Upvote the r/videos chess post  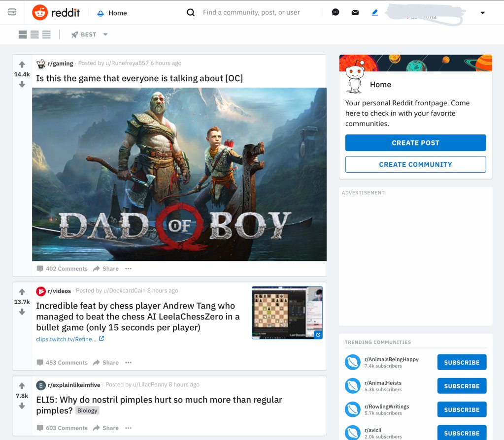coord(22,292)
